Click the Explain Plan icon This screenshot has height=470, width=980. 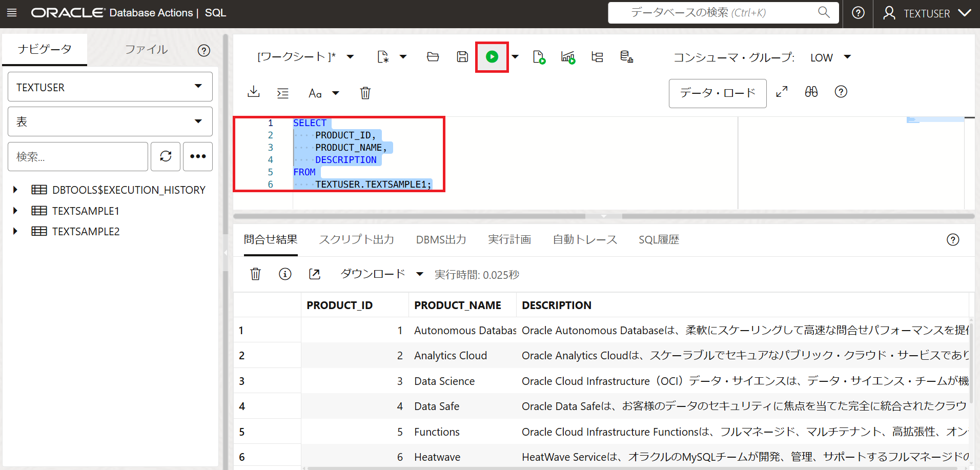597,57
